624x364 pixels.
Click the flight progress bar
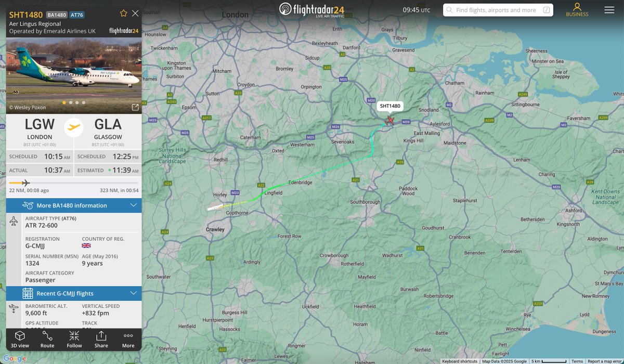tap(74, 183)
